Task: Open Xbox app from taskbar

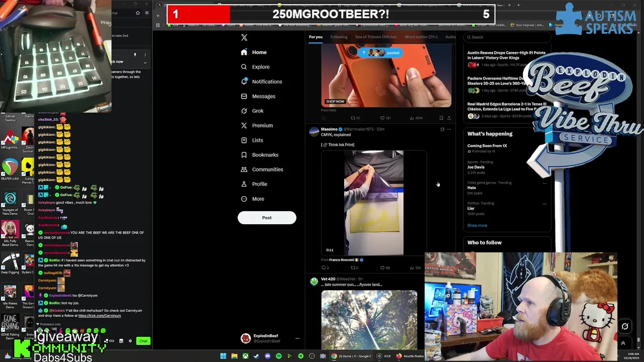Action: 245,356
